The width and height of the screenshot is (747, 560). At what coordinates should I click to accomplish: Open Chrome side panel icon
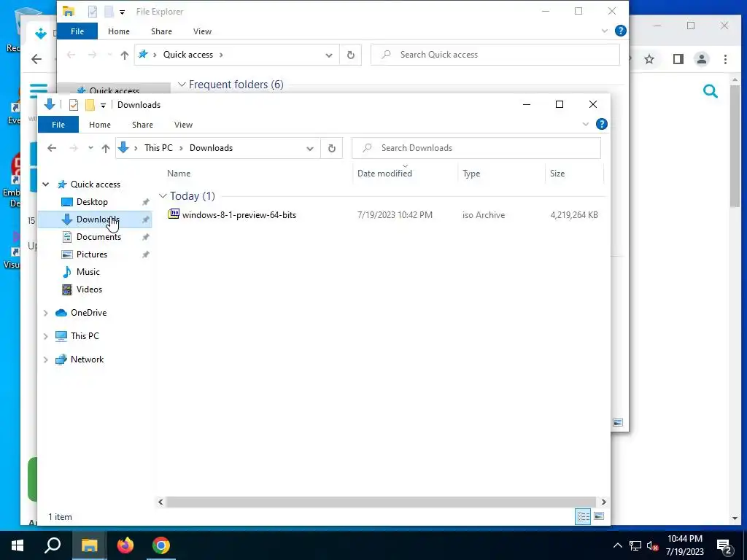(678, 59)
